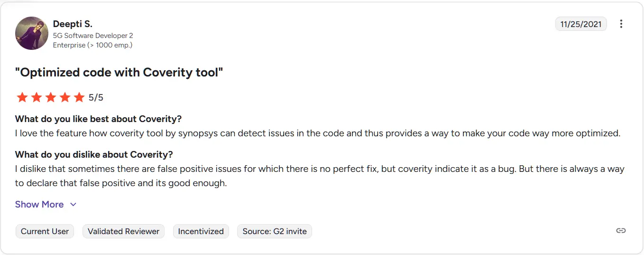Click "What do you like best about Coverity?" heading
644x255 pixels.
click(98, 119)
